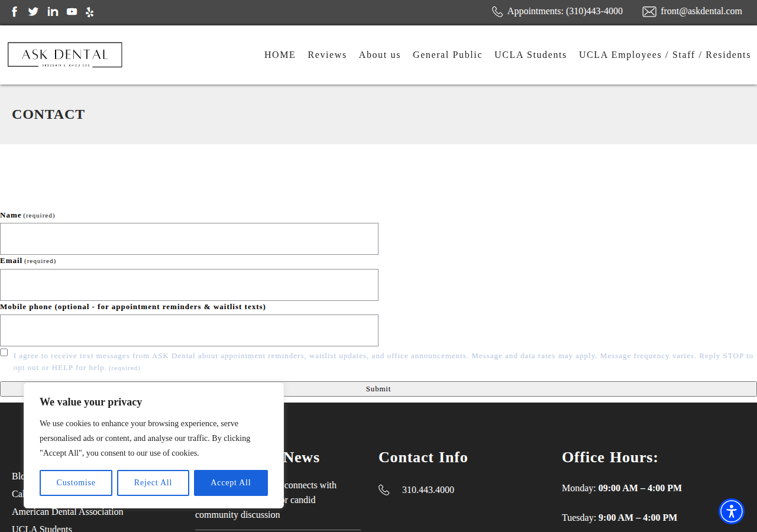The image size is (757, 532).
Task: Open the LinkedIn social icon
Action: pyautogui.click(x=53, y=12)
